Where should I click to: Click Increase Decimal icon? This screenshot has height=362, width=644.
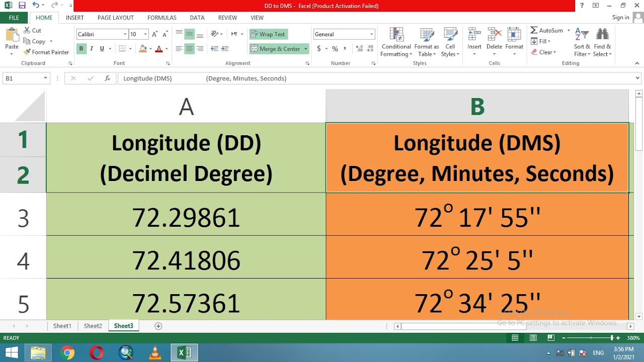point(359,49)
